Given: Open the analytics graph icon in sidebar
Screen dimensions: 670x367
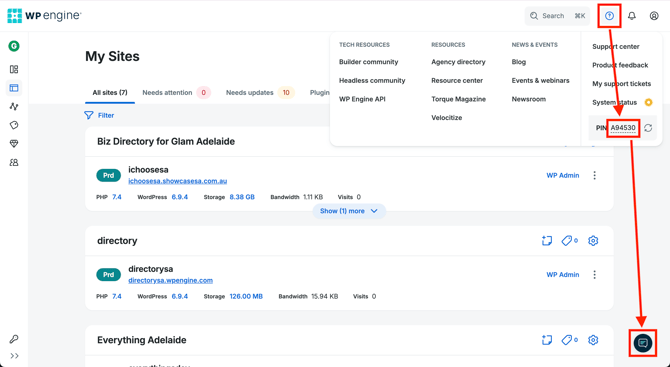Looking at the screenshot, I should coord(14,106).
